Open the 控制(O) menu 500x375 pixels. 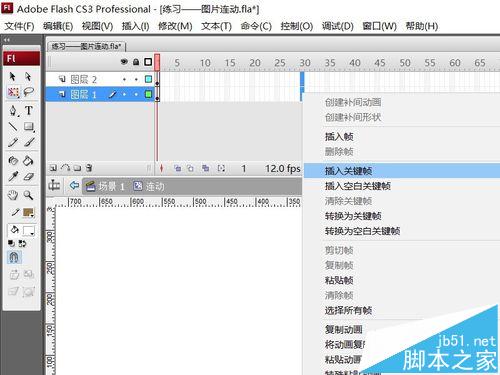click(297, 26)
